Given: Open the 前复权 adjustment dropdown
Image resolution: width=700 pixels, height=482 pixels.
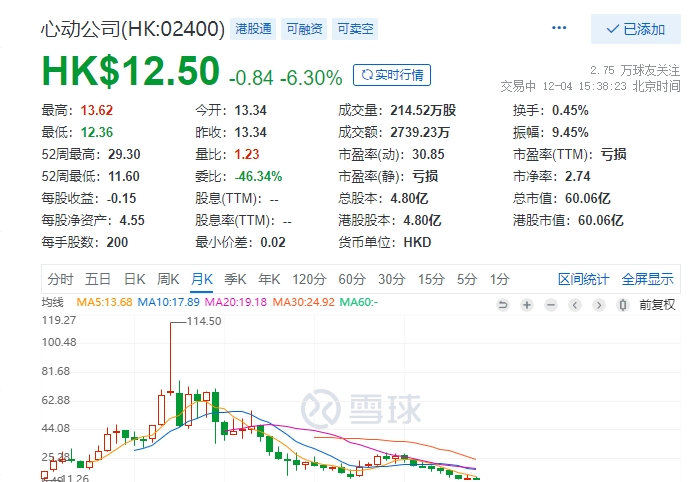Looking at the screenshot, I should pos(657,305).
